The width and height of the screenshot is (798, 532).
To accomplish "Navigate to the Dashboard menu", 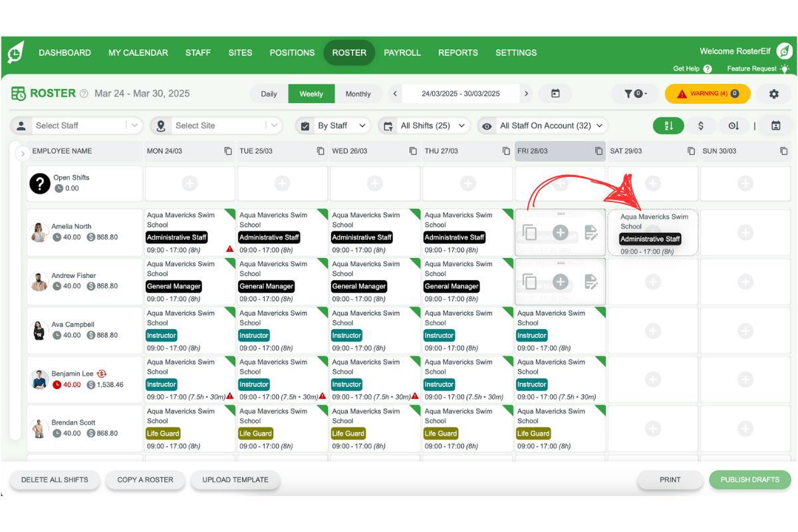I will coord(65,53).
